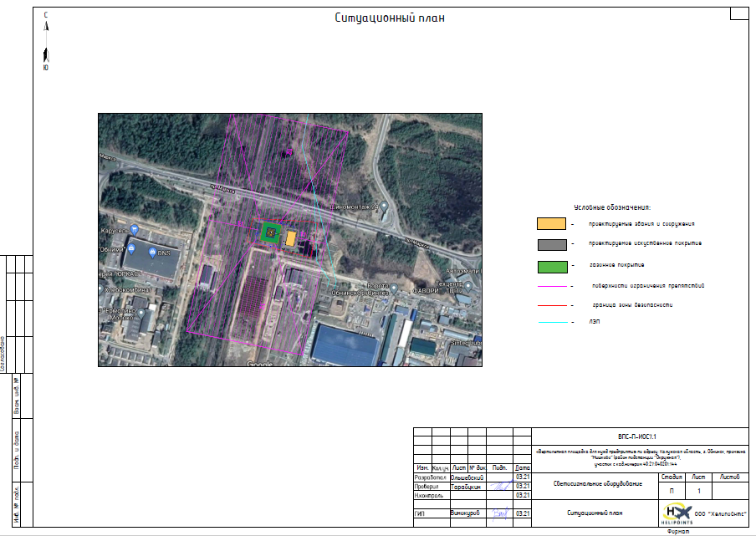Click legend text "поверхности ограничения препятствий"

(648, 286)
